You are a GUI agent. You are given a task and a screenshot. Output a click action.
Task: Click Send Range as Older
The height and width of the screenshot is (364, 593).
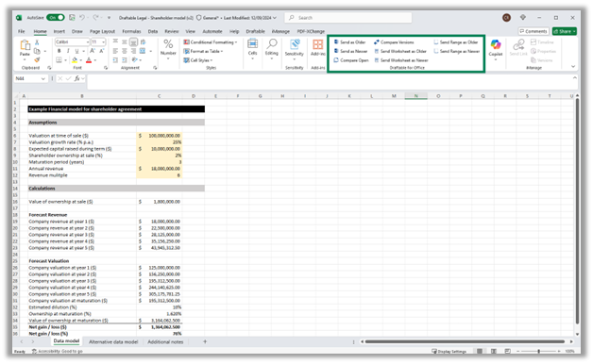[456, 41]
